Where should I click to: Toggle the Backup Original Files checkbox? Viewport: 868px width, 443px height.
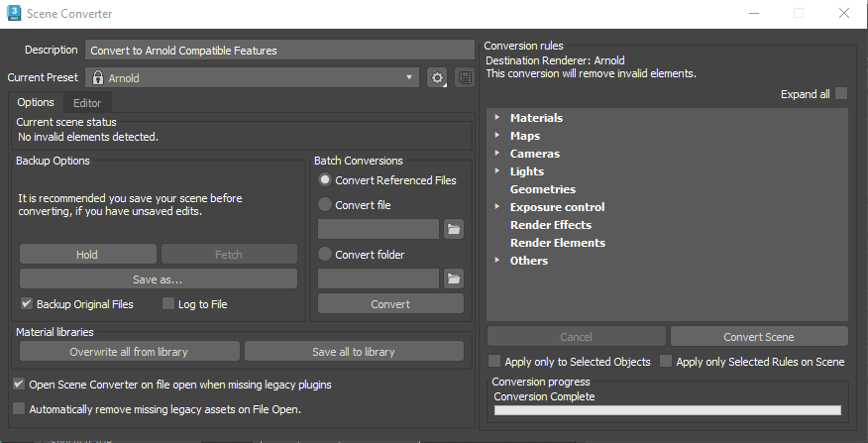coord(27,303)
